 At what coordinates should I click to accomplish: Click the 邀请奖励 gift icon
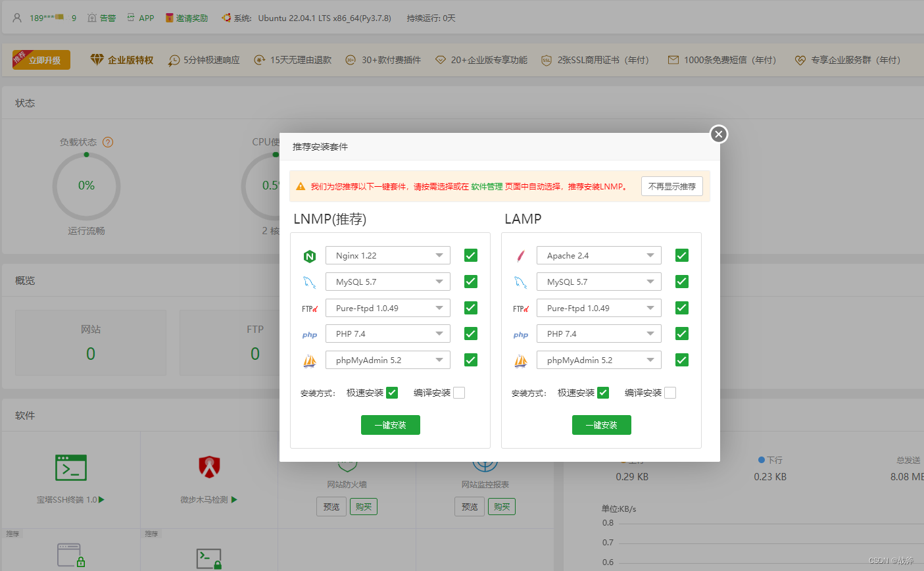170,18
